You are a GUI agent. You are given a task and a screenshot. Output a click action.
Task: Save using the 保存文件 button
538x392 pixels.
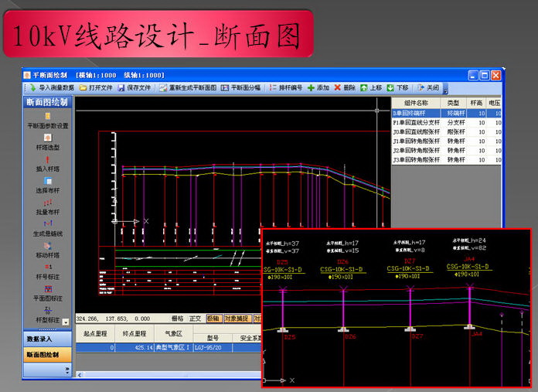pos(134,88)
